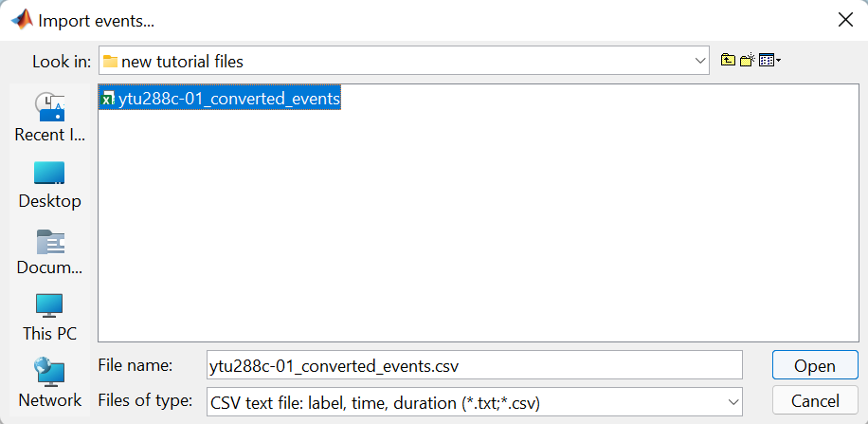The height and width of the screenshot is (424, 868).
Task: Click the MATLAB logo in the title bar
Action: coord(20,19)
